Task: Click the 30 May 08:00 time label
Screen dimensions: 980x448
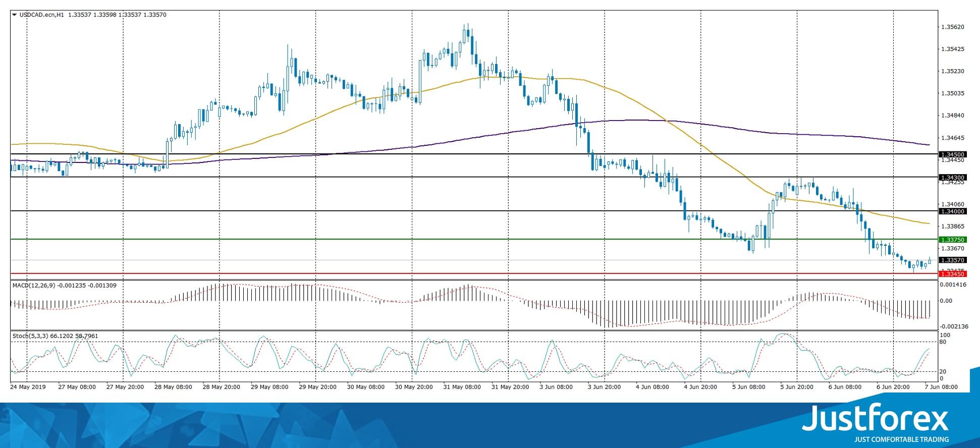Action: 366,387
